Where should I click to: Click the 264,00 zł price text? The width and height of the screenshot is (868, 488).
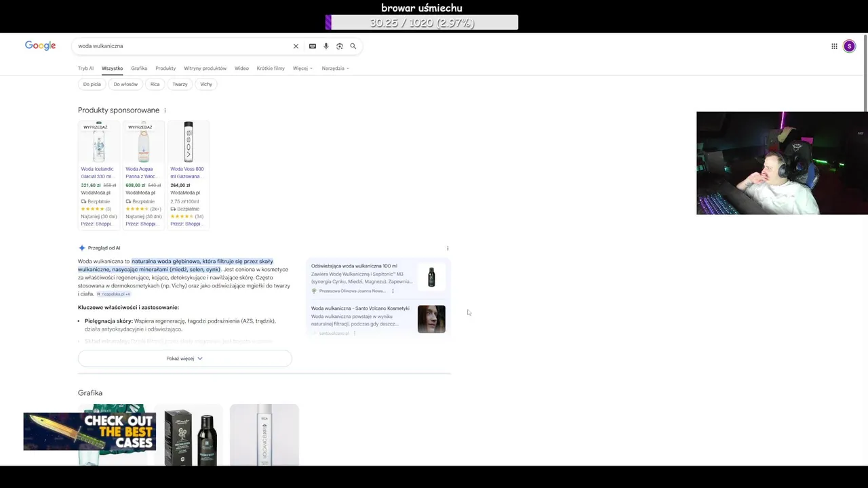(x=180, y=185)
